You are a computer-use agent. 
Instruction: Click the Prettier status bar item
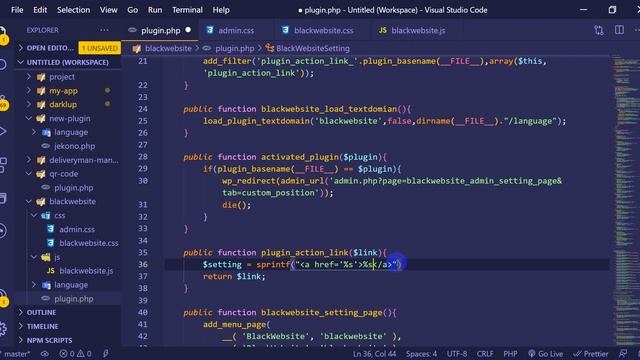[x=591, y=354]
